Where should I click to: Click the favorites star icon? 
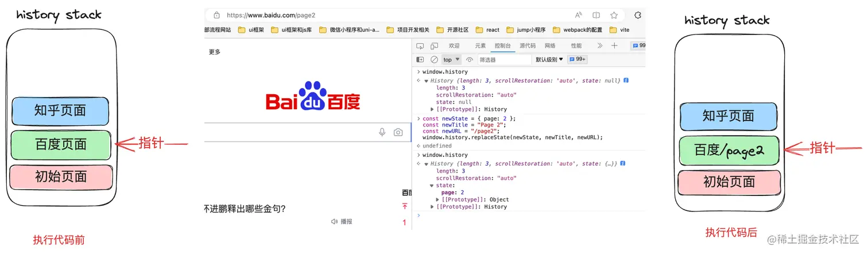[x=614, y=16]
